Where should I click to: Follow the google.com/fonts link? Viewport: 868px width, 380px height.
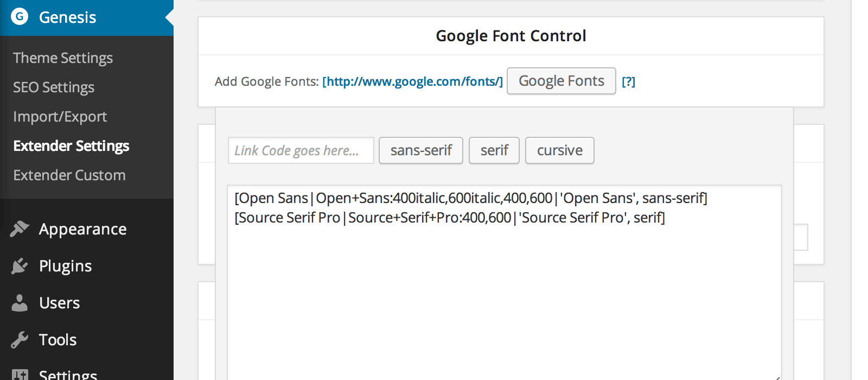pyautogui.click(x=412, y=81)
